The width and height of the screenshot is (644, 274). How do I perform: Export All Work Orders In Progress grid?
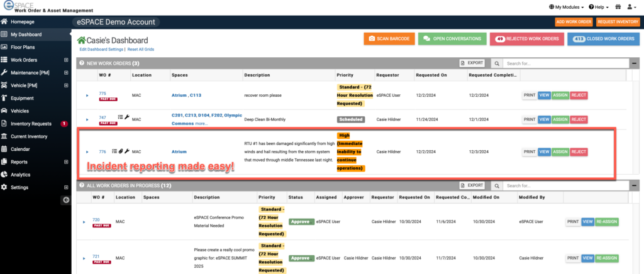point(472,185)
